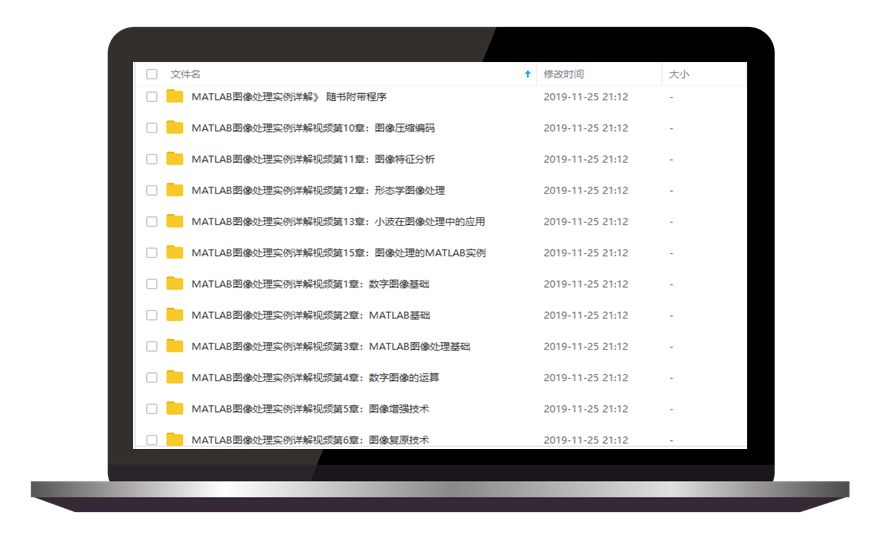Viewport: 881px width, 541px height.
Task: Open folder 第5章：图像增强技术
Action: [310, 408]
